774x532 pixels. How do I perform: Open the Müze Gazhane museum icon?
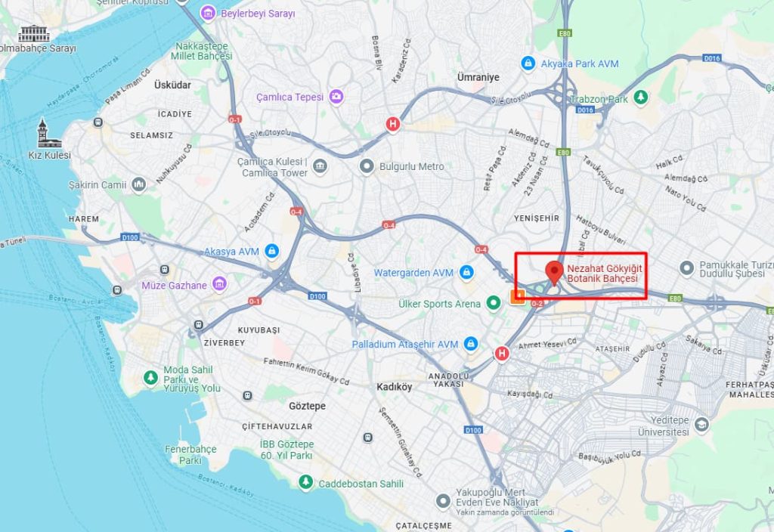219,284
